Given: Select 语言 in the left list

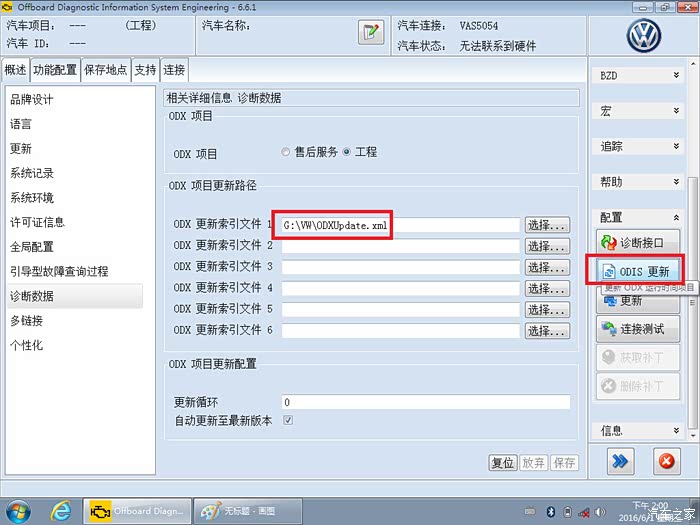Looking at the screenshot, I should 75,124.
